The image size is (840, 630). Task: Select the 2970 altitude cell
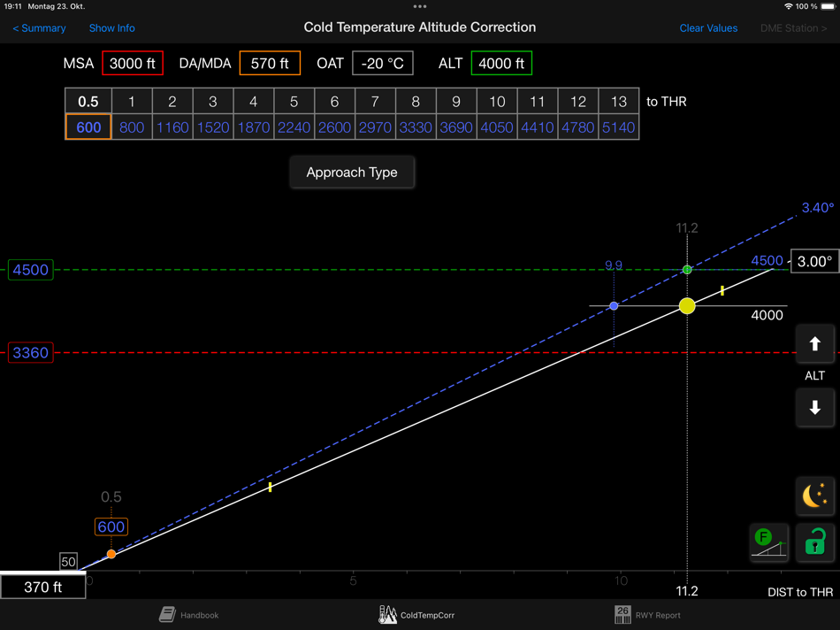(x=375, y=127)
